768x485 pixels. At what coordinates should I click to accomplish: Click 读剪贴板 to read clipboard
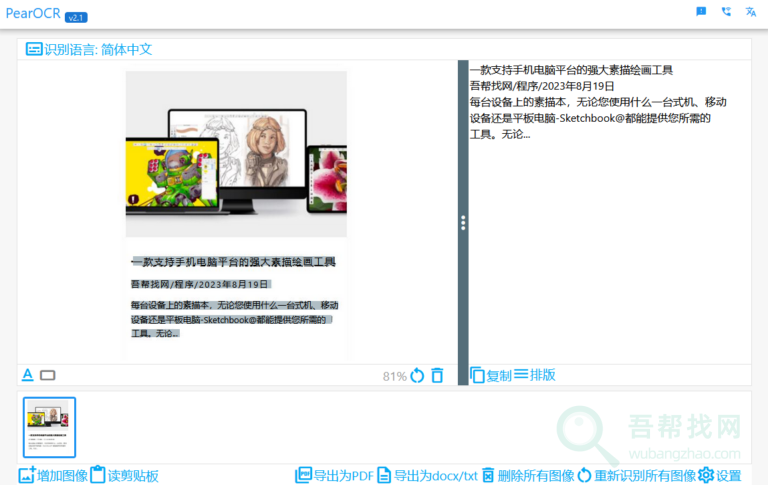(x=124, y=475)
